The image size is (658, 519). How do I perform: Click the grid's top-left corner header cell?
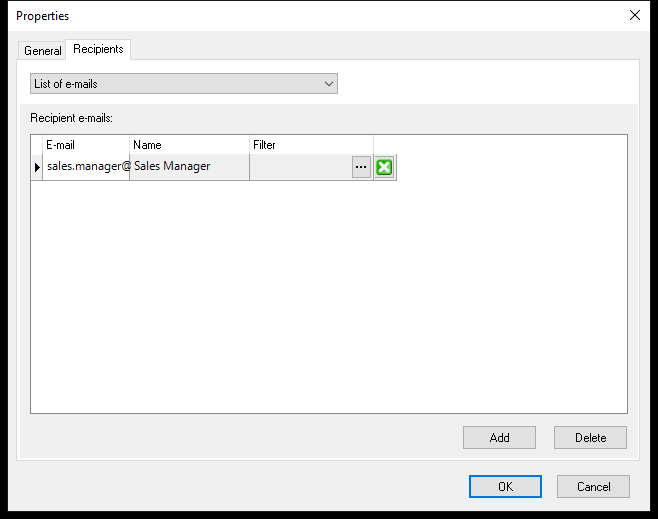37,145
